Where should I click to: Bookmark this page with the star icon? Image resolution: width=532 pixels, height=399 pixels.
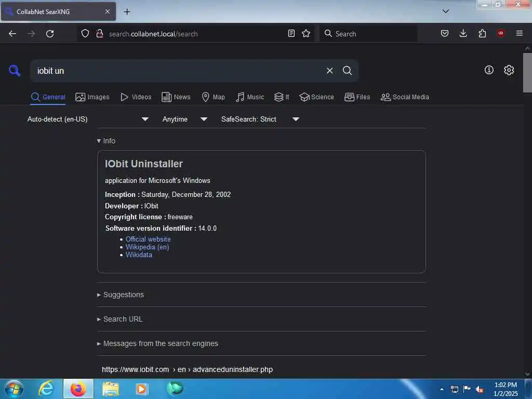[x=306, y=33]
